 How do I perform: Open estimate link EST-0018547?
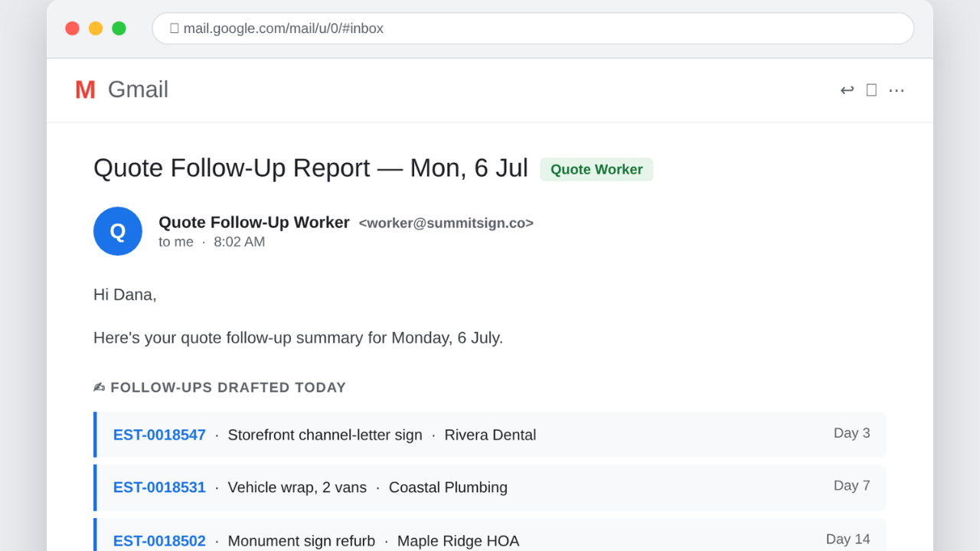pos(159,435)
